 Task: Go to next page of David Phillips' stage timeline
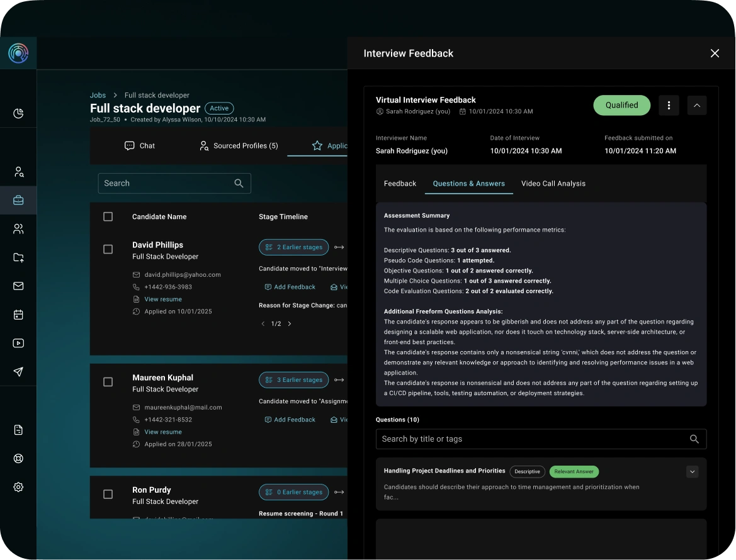289,323
